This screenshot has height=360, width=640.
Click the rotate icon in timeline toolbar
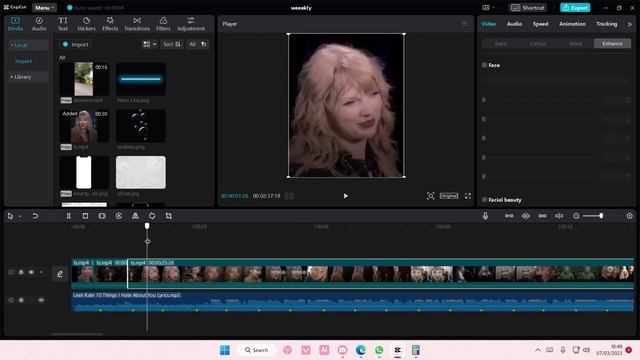tap(152, 216)
